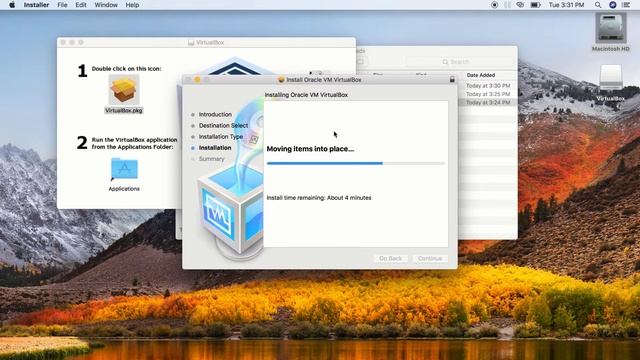The width and height of the screenshot is (640, 360).
Task: Select the Destination Select installer step
Action: [223, 125]
